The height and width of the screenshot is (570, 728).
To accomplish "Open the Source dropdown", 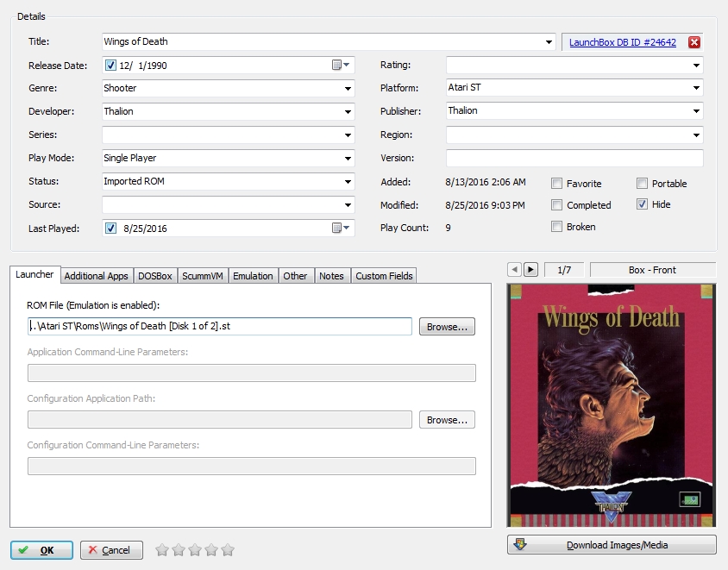I will point(348,204).
